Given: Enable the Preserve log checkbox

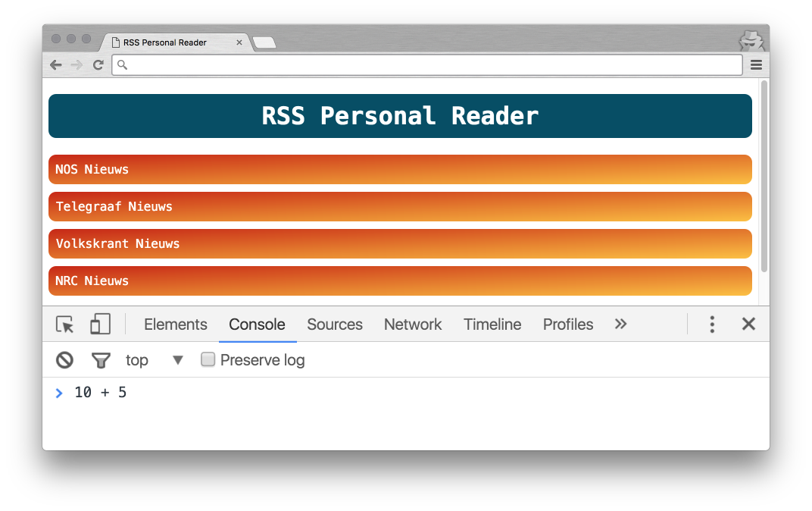Looking at the screenshot, I should [208, 359].
